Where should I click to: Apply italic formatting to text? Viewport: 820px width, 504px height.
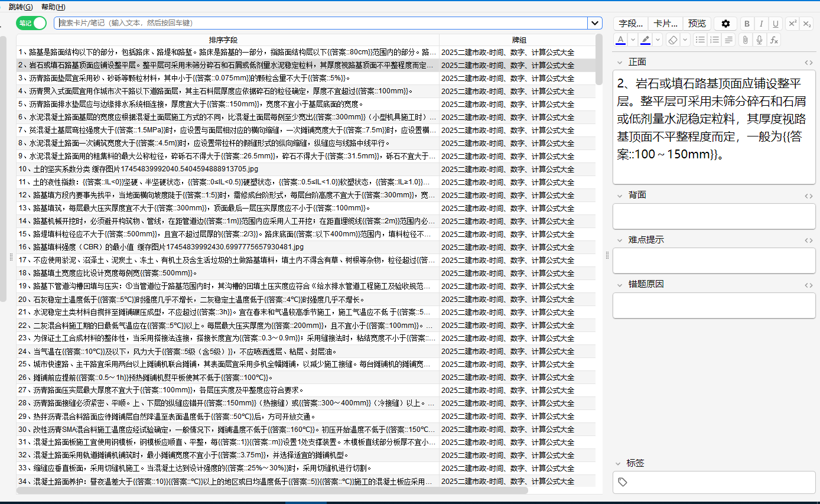coord(762,24)
